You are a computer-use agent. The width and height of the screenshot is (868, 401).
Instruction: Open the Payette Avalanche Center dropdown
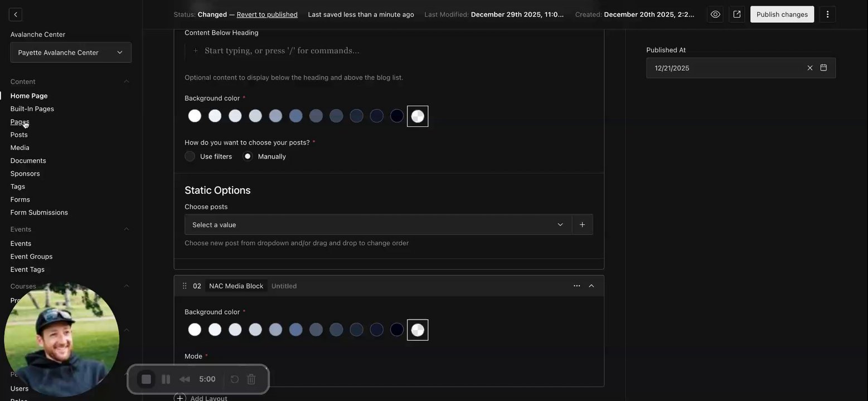(x=71, y=52)
